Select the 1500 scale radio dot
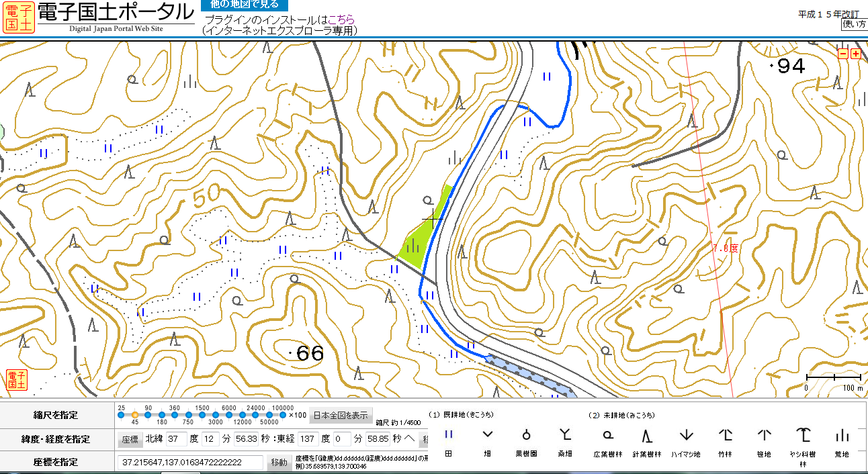 click(x=202, y=415)
